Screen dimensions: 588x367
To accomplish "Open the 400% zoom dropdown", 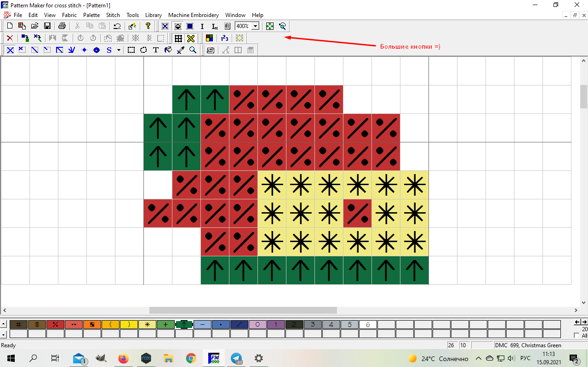I will 255,26.
